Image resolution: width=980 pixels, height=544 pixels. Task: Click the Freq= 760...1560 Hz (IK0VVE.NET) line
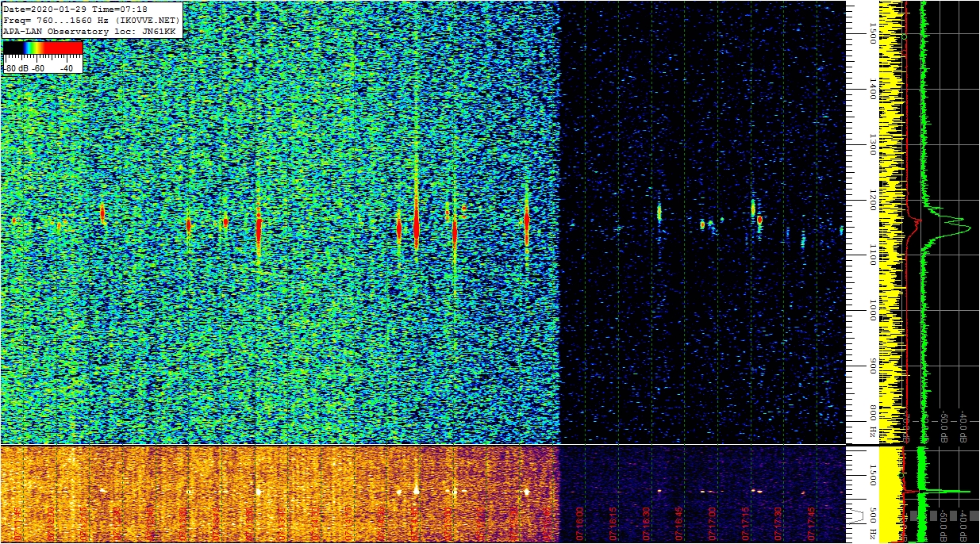[92, 20]
